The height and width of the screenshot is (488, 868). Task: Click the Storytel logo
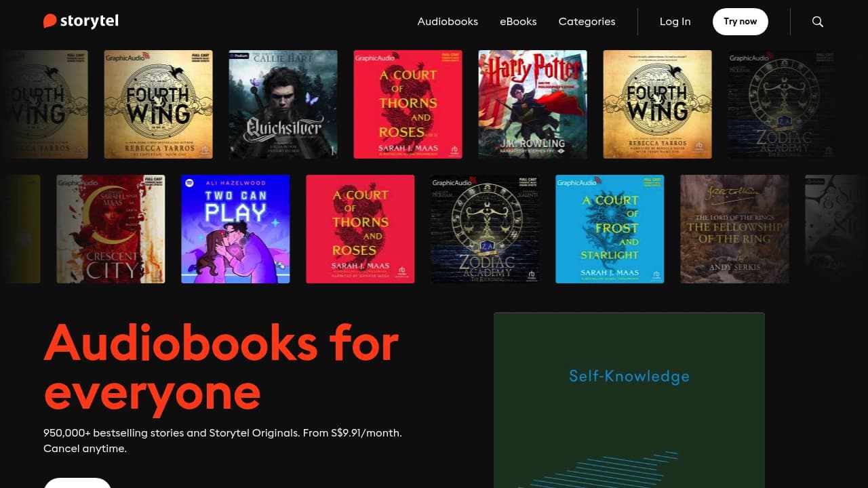click(81, 21)
